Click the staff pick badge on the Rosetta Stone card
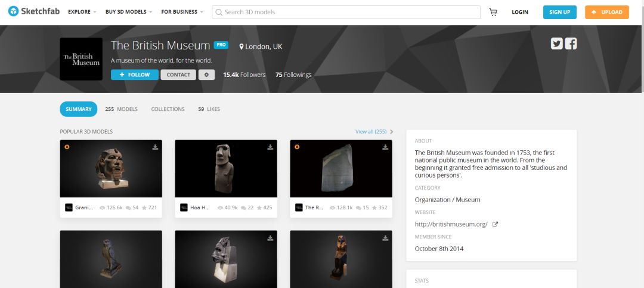Screen dimensions: 644x288 (297, 147)
